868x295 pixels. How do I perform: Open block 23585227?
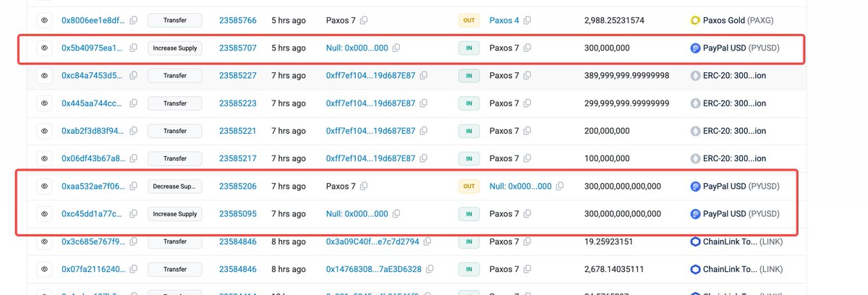point(238,75)
